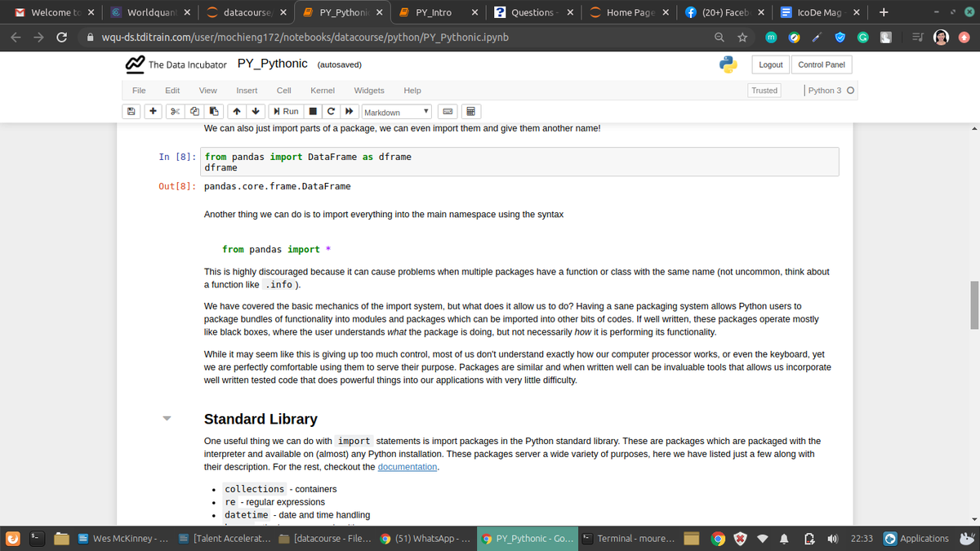Move selected cell up
Viewport: 980px width, 551px height.
click(236, 112)
